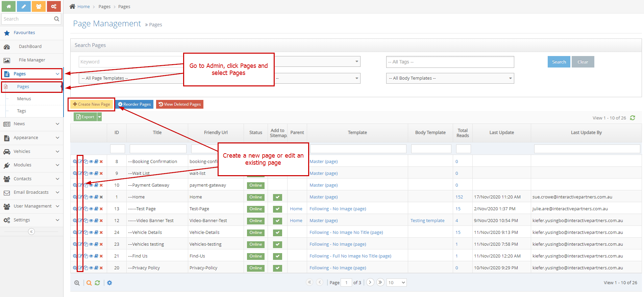Toggle Online status for Payment Gateway page
The height and width of the screenshot is (297, 644).
pos(256,185)
